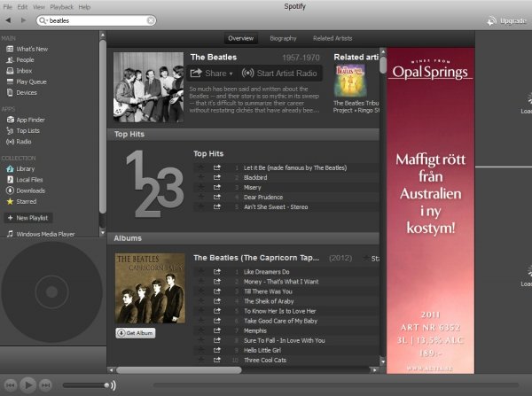Open the Playback menu
The width and height of the screenshot is (532, 396).
60,6
